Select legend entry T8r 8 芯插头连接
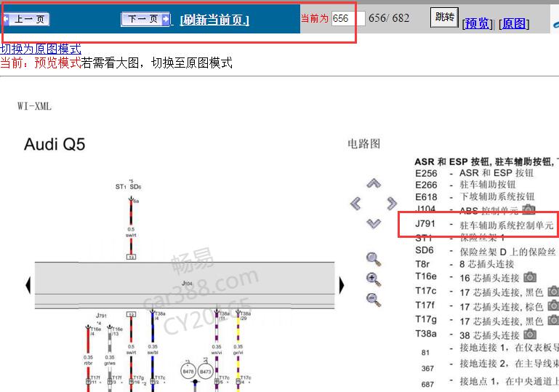 pyautogui.click(x=465, y=264)
